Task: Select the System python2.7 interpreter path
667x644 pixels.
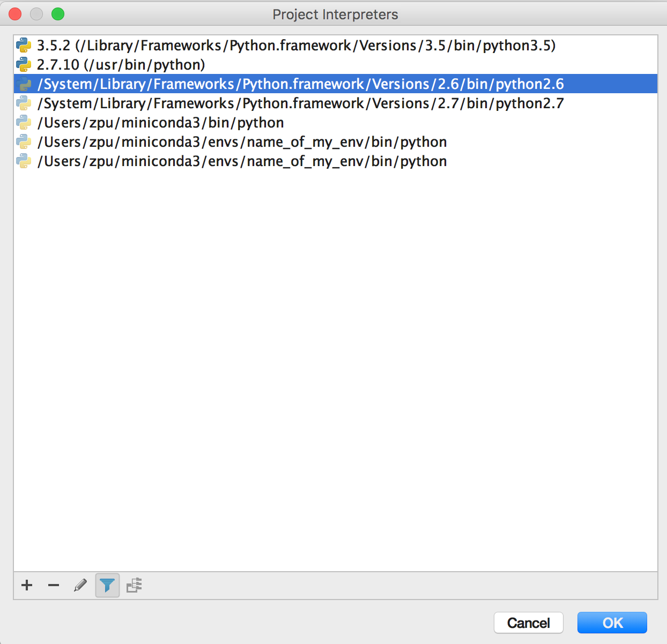Action: 336,103
